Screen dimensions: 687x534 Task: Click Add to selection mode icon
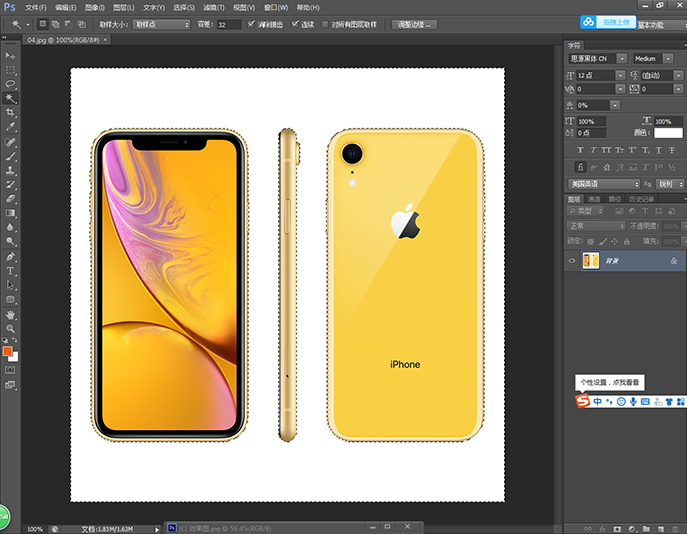click(x=55, y=24)
